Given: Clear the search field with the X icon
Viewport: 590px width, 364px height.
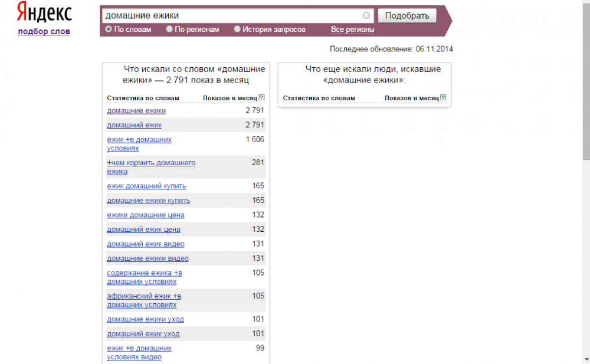Looking at the screenshot, I should [366, 15].
